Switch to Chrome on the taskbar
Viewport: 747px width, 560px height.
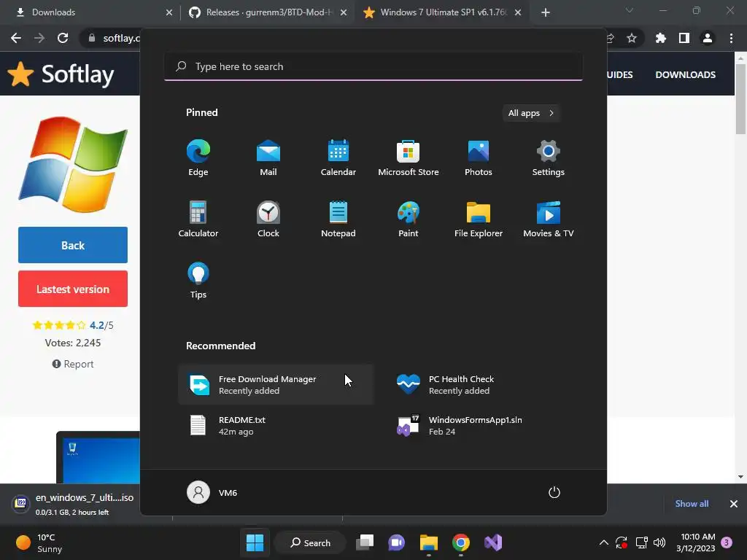click(461, 542)
